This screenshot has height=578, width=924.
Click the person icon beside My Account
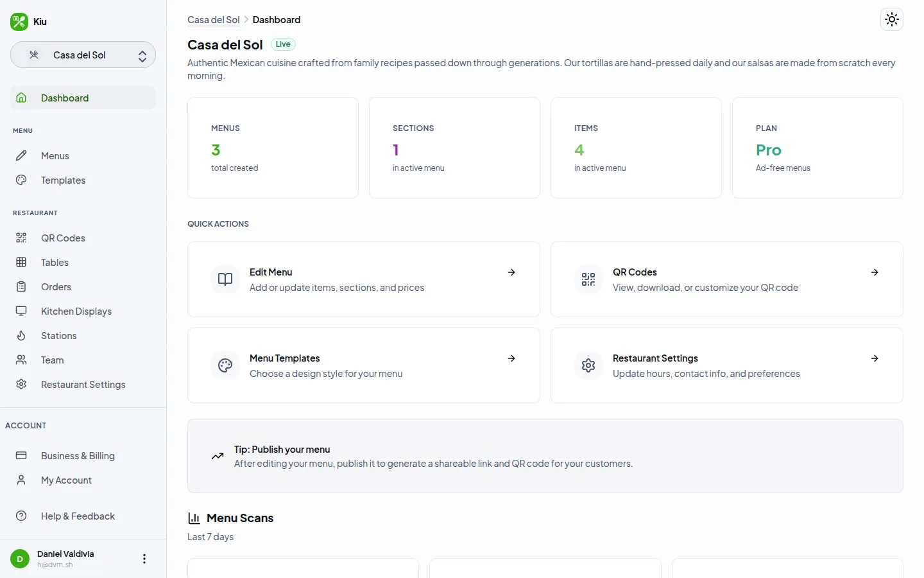pos(21,480)
